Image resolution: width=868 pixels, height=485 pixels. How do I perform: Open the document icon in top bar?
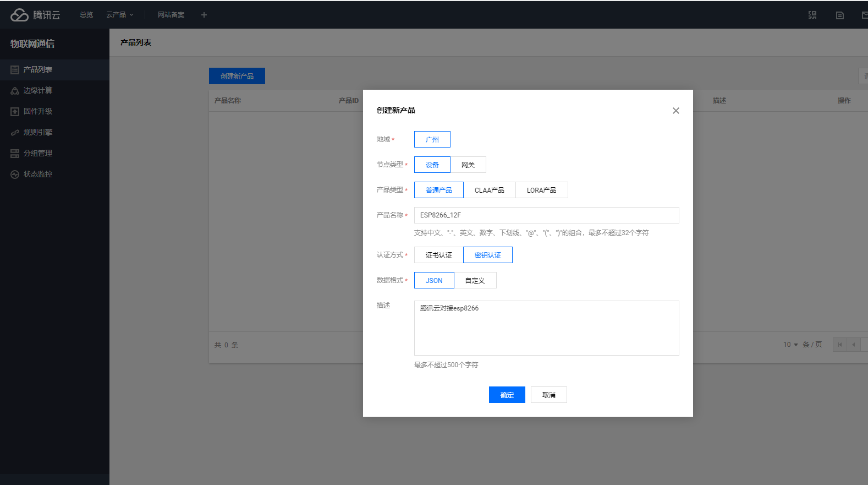[x=840, y=15]
